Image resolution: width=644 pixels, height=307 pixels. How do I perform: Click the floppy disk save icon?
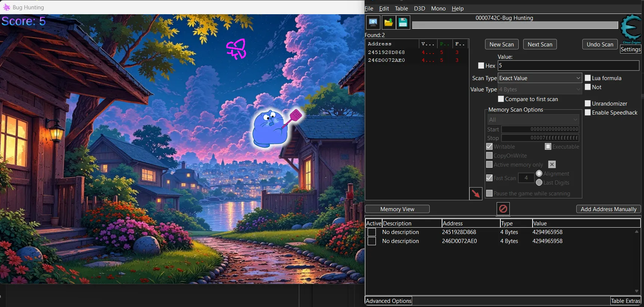pos(403,22)
